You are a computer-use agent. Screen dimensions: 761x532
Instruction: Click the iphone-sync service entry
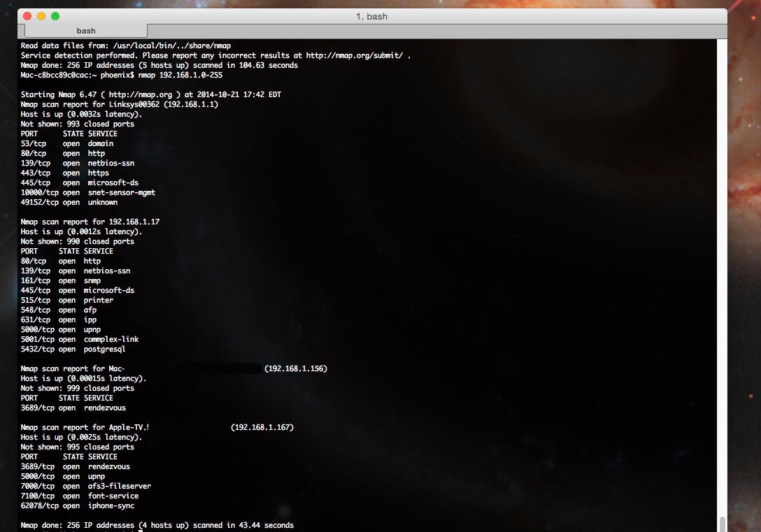tap(111, 506)
